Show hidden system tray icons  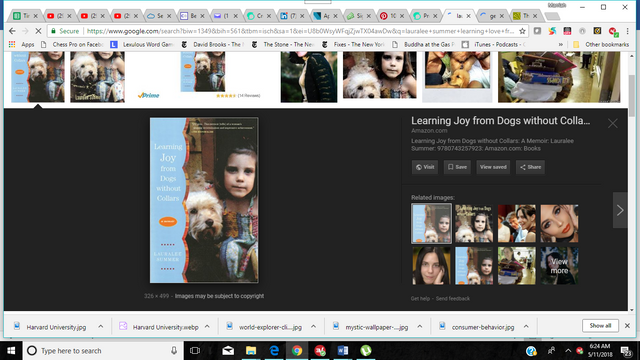click(568, 351)
